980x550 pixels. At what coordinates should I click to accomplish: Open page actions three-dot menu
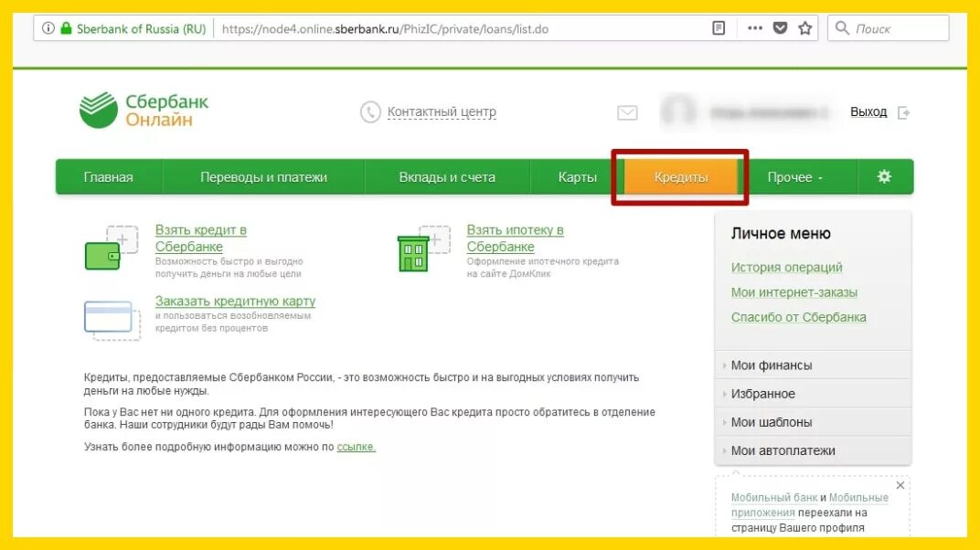[755, 28]
